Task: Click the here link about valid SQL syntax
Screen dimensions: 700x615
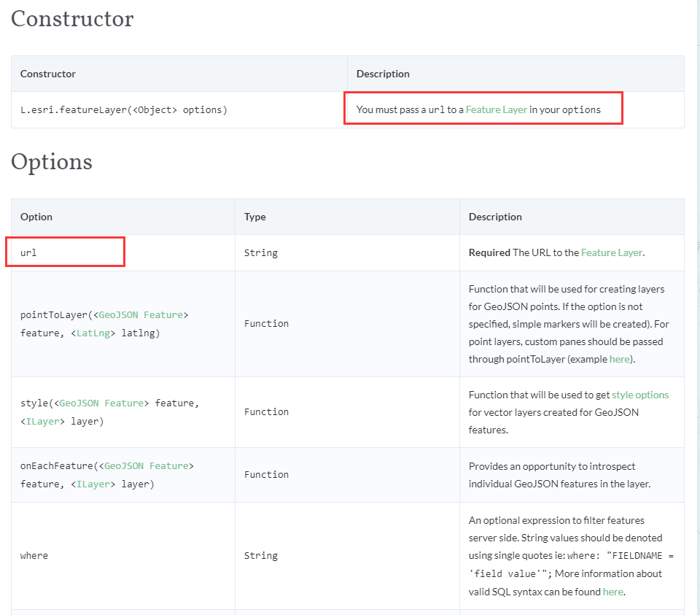Action: pyautogui.click(x=611, y=591)
